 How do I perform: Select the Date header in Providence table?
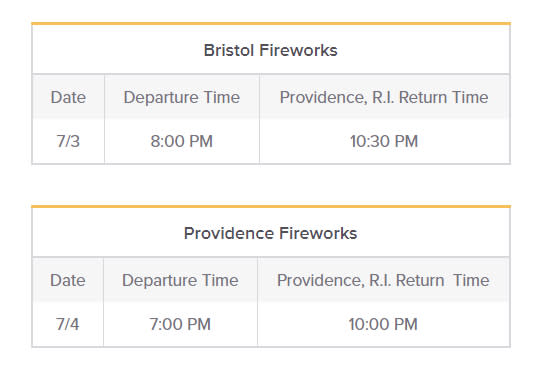tap(68, 280)
